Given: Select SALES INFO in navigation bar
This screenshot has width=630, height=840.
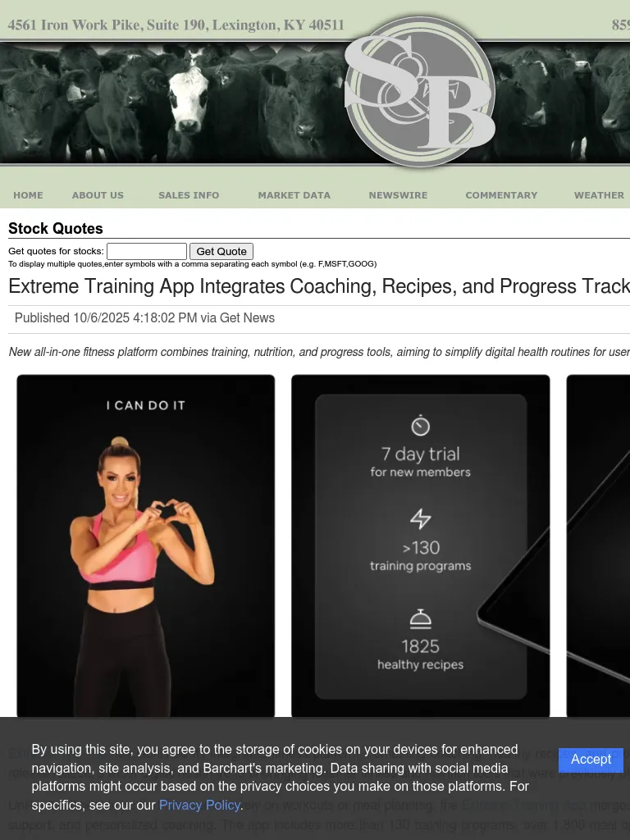Looking at the screenshot, I should coord(189,195).
